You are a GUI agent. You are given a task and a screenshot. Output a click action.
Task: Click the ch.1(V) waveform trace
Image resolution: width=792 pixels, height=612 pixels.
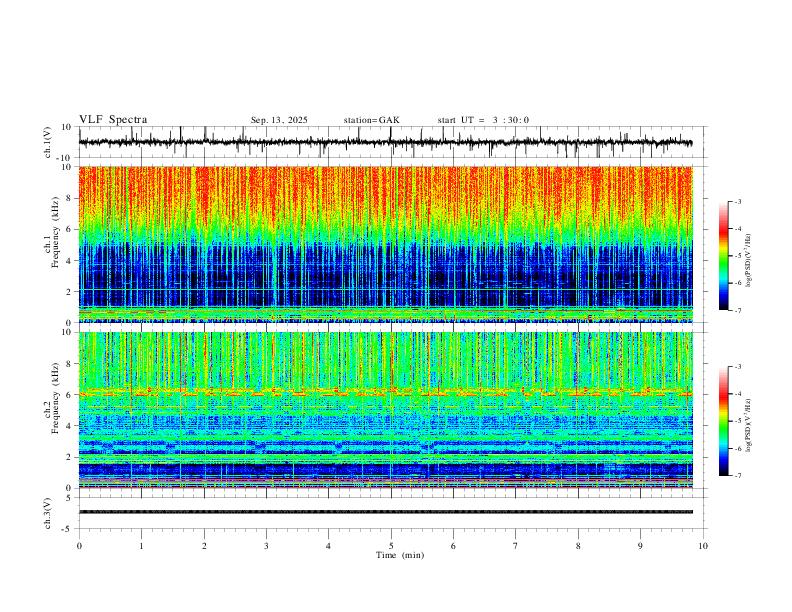[x=385, y=142]
